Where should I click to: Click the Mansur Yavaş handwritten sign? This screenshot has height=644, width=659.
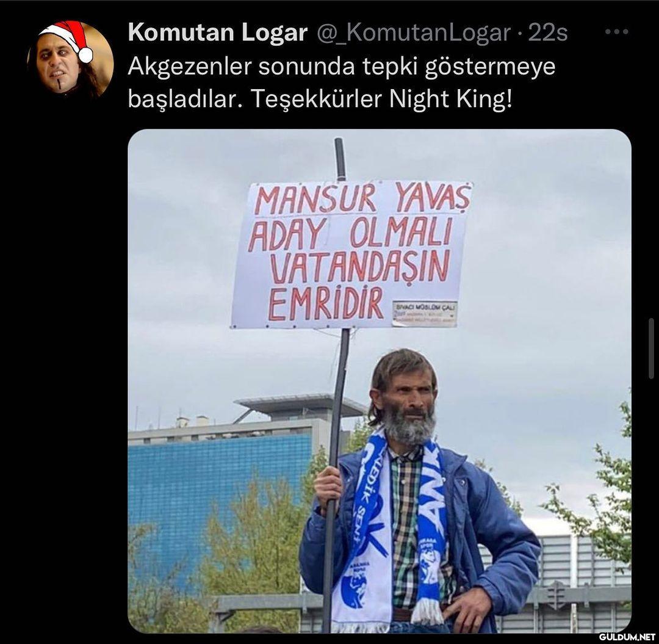tap(351, 255)
